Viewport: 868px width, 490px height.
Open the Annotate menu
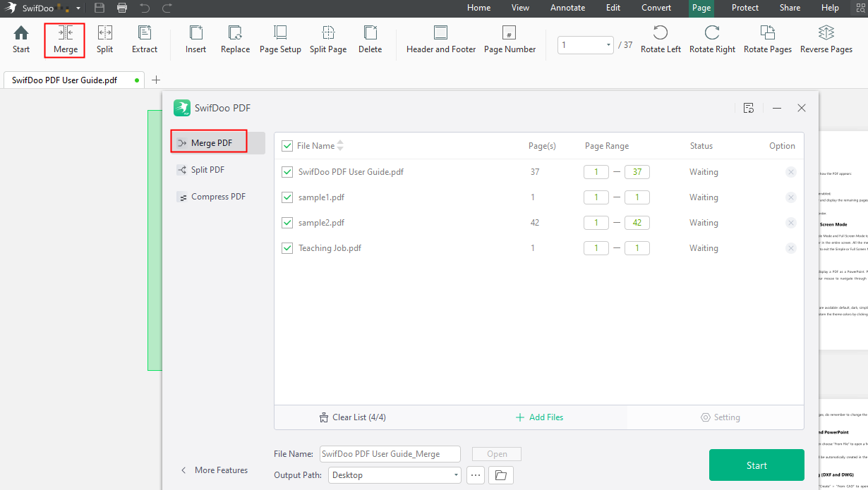click(x=567, y=8)
